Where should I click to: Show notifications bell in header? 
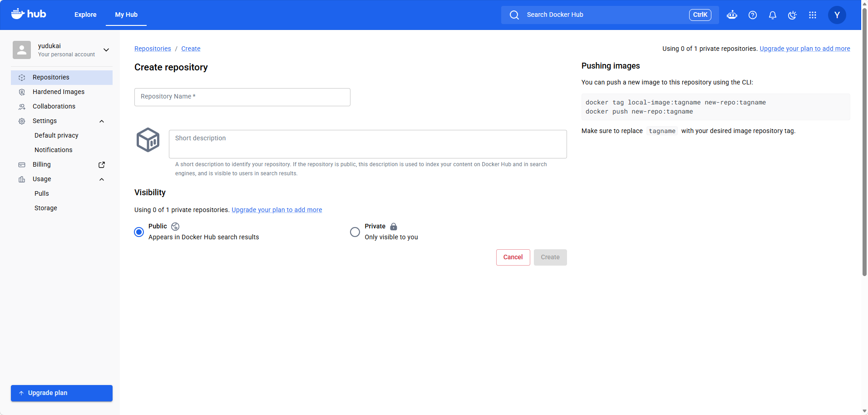point(773,15)
